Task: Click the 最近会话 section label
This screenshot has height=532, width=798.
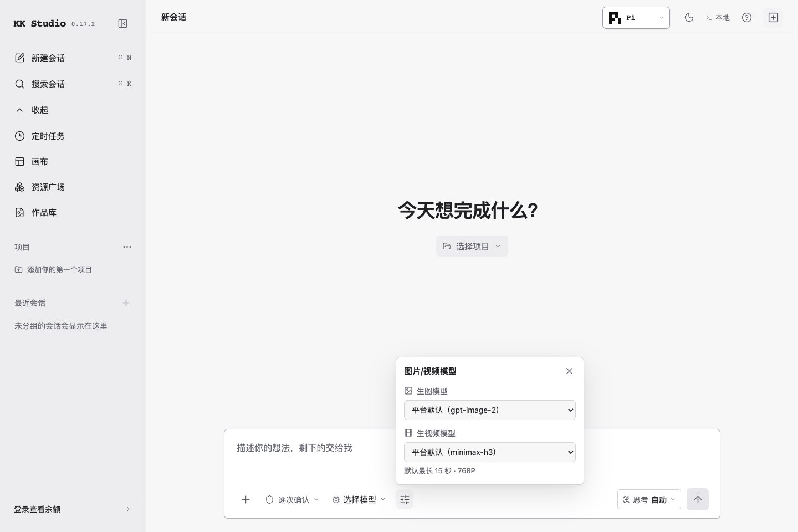Action: [x=30, y=303]
